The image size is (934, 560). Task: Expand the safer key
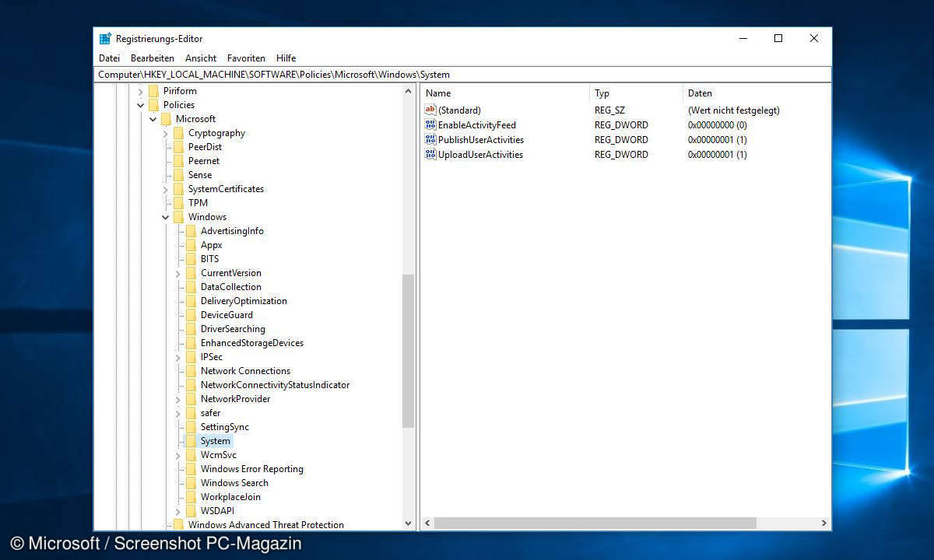pyautogui.click(x=178, y=413)
